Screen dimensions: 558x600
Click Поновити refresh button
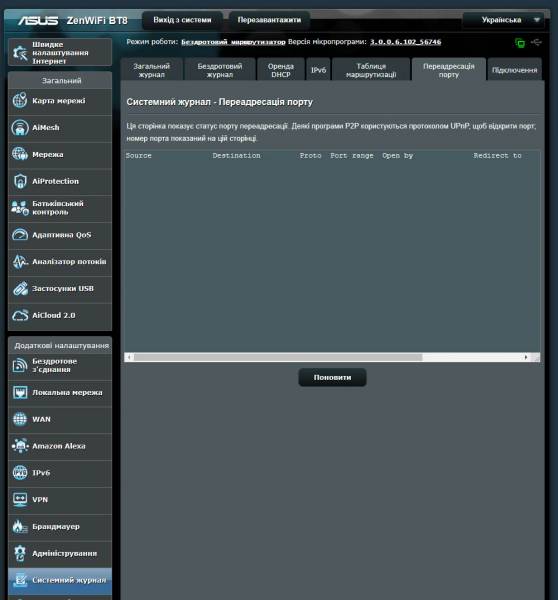coord(332,377)
